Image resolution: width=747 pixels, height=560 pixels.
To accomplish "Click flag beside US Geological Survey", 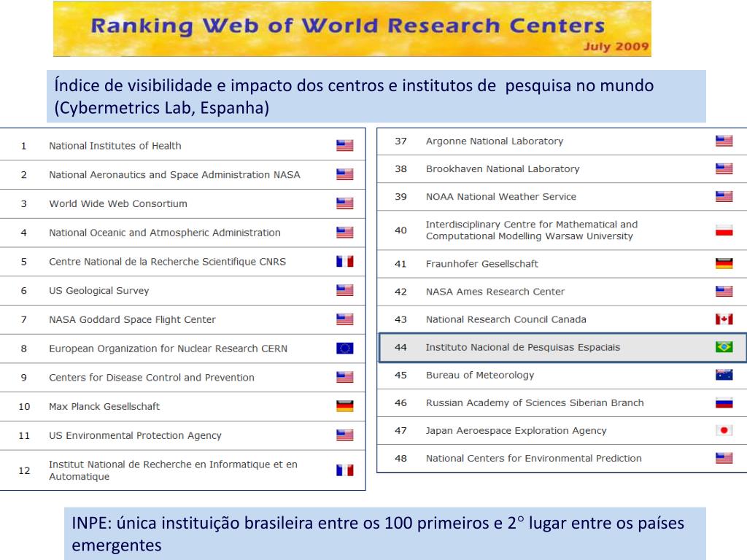I will pos(344,290).
